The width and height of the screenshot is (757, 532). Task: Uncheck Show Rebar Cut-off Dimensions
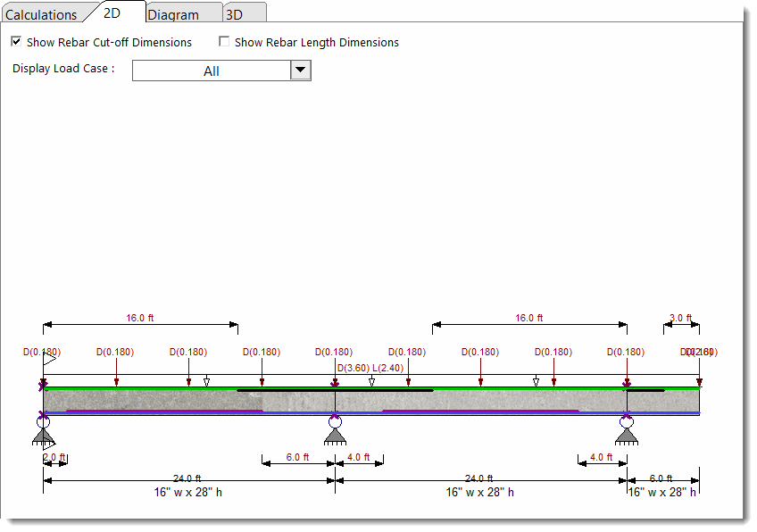pos(16,42)
